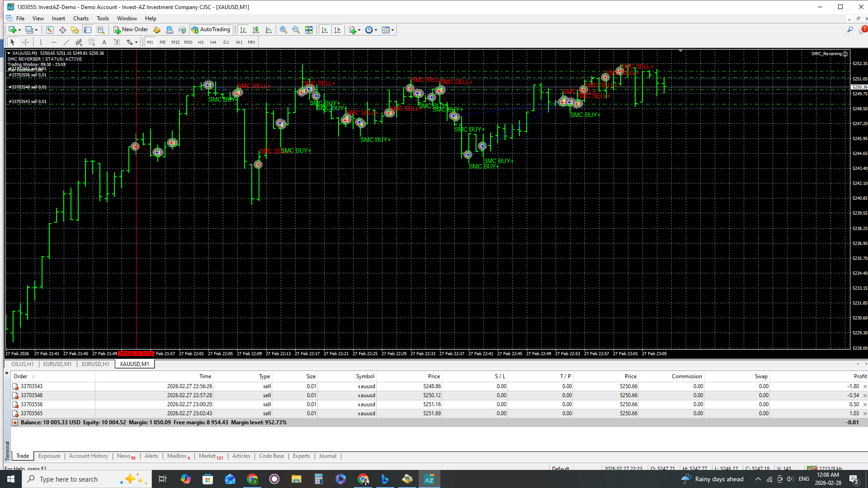This screenshot has height=488, width=868.
Task: Click the Tile Windows icon
Action: [309, 30]
